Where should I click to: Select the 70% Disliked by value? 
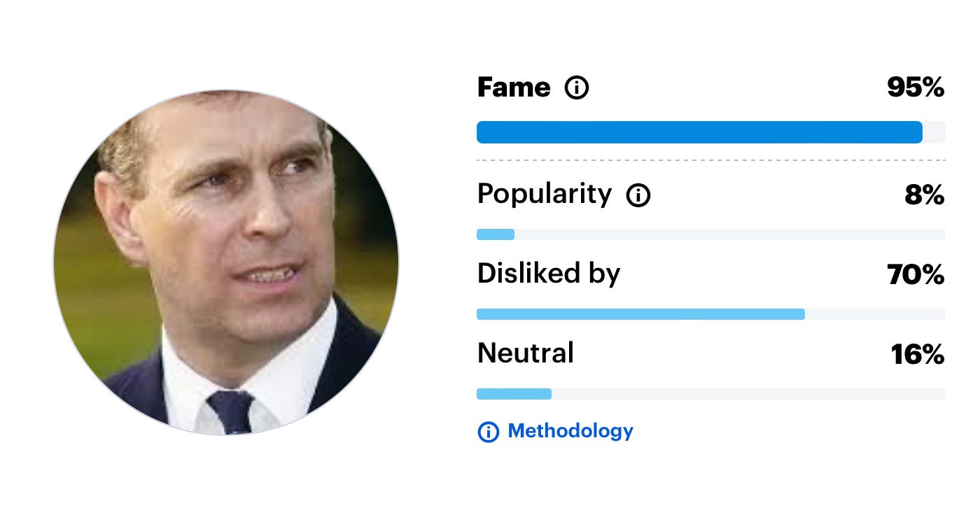pyautogui.click(x=916, y=275)
